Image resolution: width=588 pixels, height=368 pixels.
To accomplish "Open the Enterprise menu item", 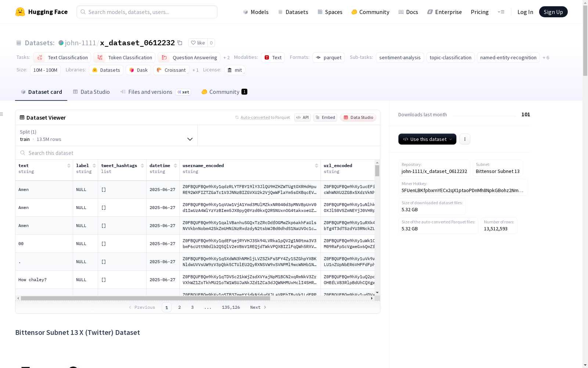I will pyautogui.click(x=445, y=12).
